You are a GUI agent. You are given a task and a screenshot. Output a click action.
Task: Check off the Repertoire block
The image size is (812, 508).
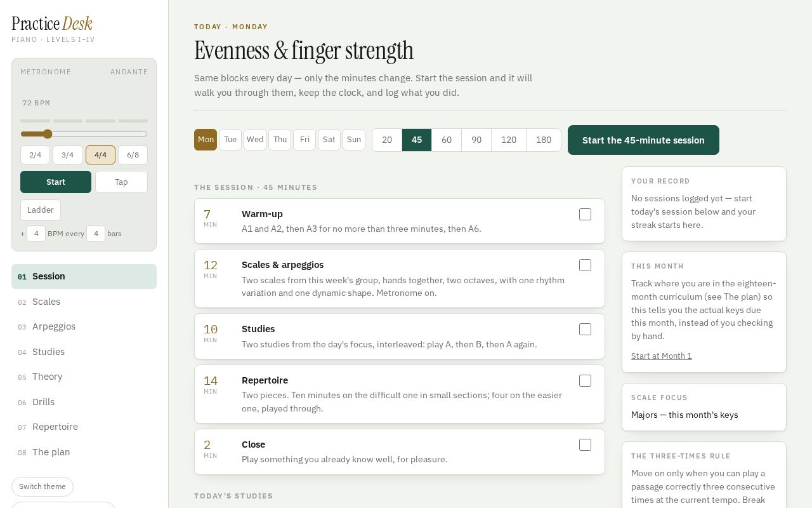coord(585,381)
